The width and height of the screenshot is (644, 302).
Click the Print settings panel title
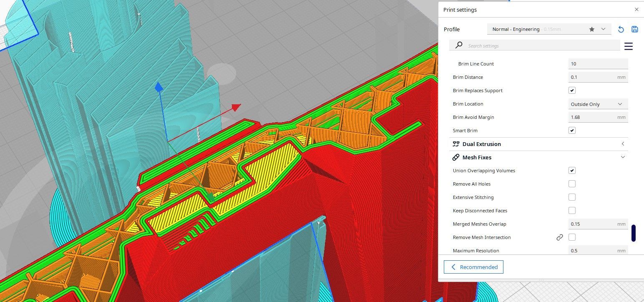point(460,10)
